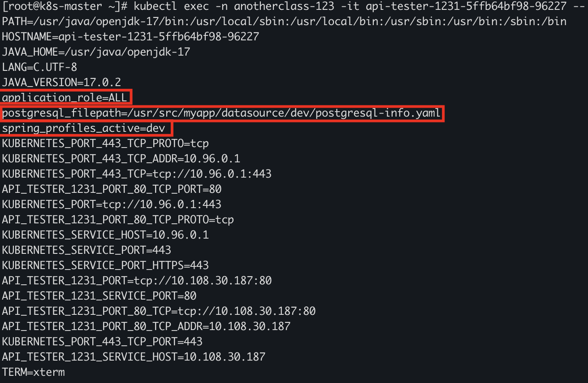Click the KUBERNETES_SERVICE_PORT_HTTPS=443 line

[105, 265]
